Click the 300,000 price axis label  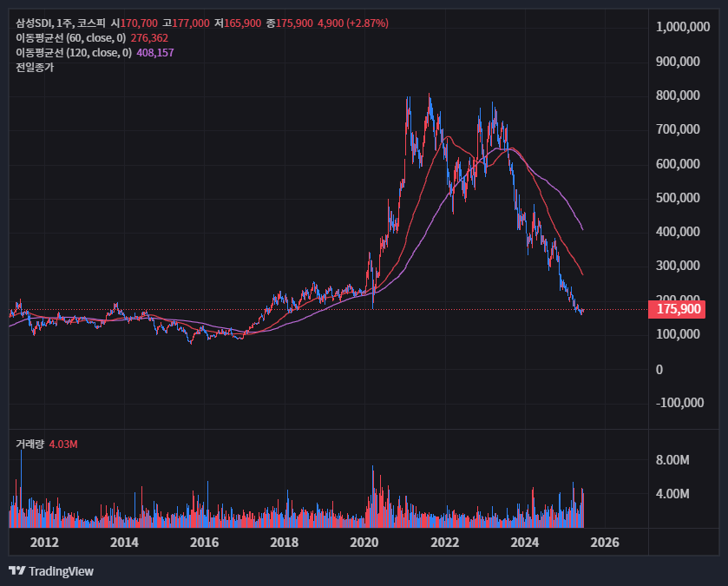point(678,266)
